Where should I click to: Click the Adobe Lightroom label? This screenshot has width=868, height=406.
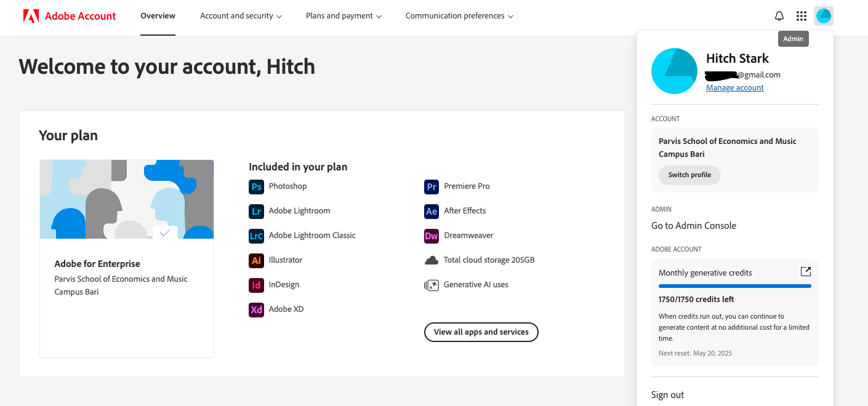tap(299, 211)
